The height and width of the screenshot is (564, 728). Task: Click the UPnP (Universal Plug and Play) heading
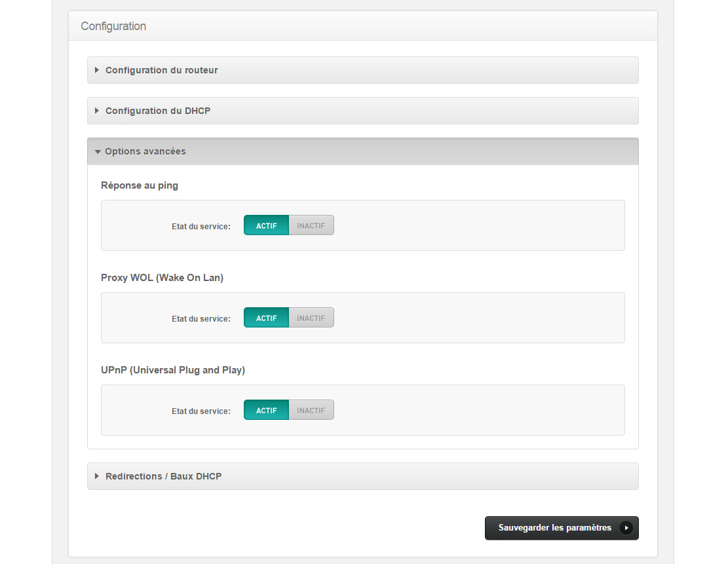click(173, 370)
